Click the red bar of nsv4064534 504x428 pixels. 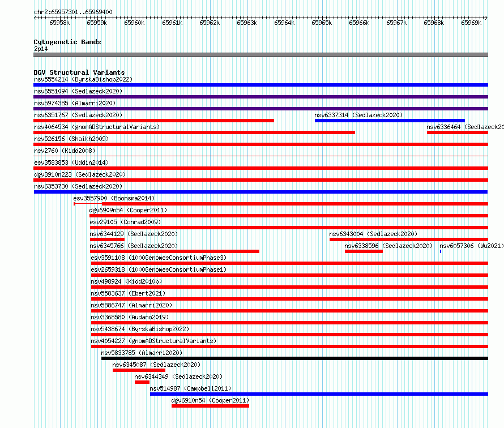click(x=194, y=132)
